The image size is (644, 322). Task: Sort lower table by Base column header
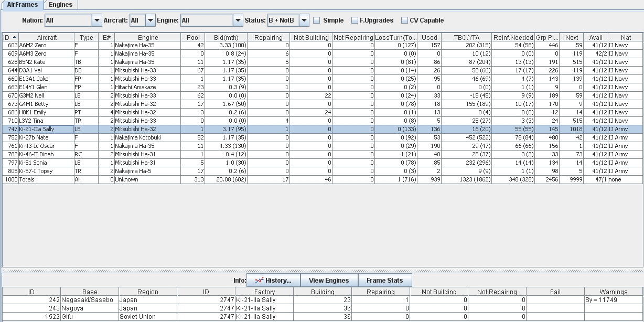coord(90,292)
